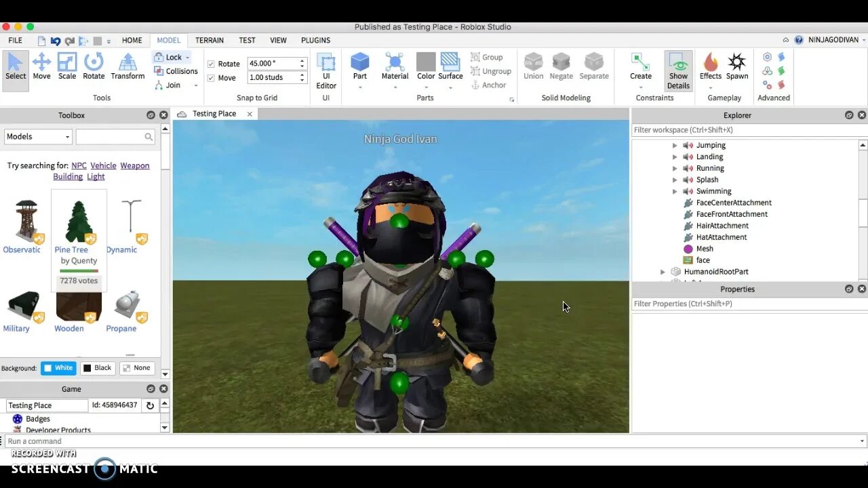The image size is (868, 488).
Task: Toggle the Move snap checkbox
Action: [x=211, y=78]
